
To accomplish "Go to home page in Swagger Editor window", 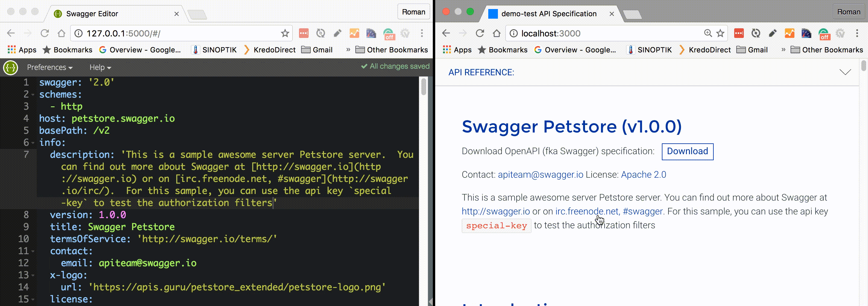I will click(x=61, y=33).
